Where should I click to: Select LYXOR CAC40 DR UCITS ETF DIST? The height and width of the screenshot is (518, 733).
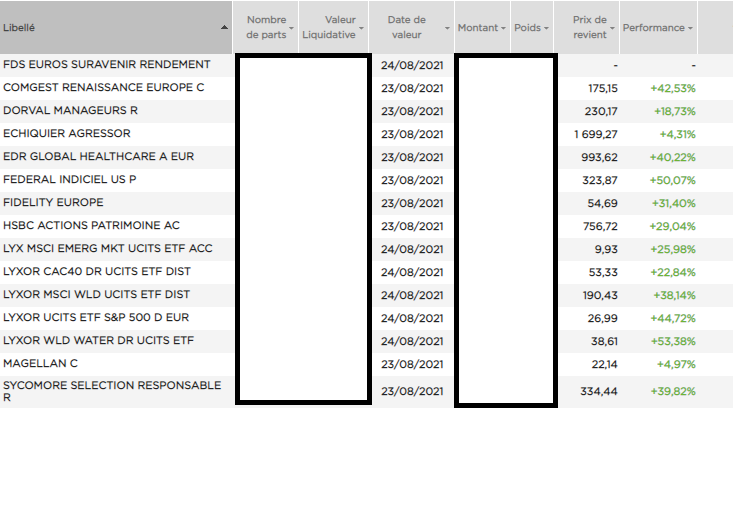pyautogui.click(x=97, y=271)
